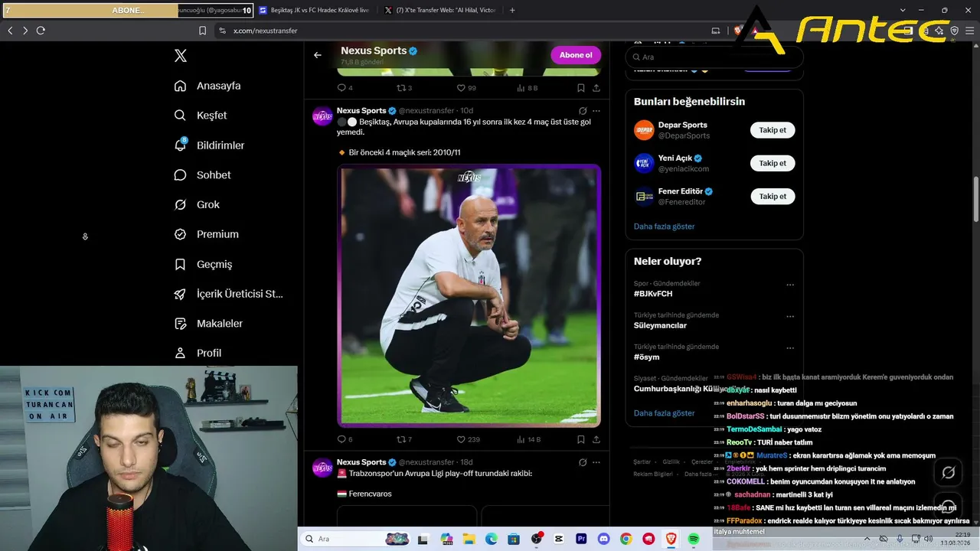Viewport: 980px width, 551px height.
Task: Open the #BJKvFCH trending topic
Action: 653,294
